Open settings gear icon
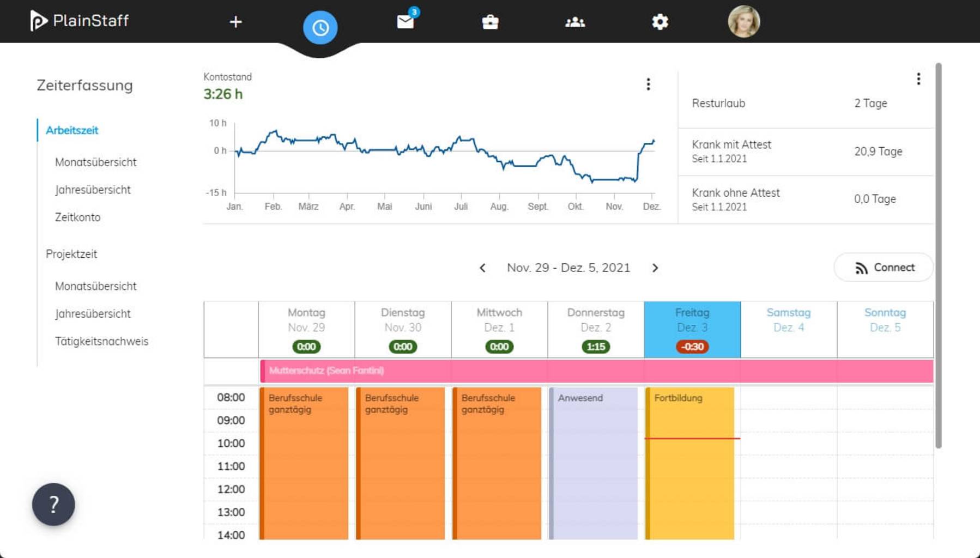 tap(660, 22)
